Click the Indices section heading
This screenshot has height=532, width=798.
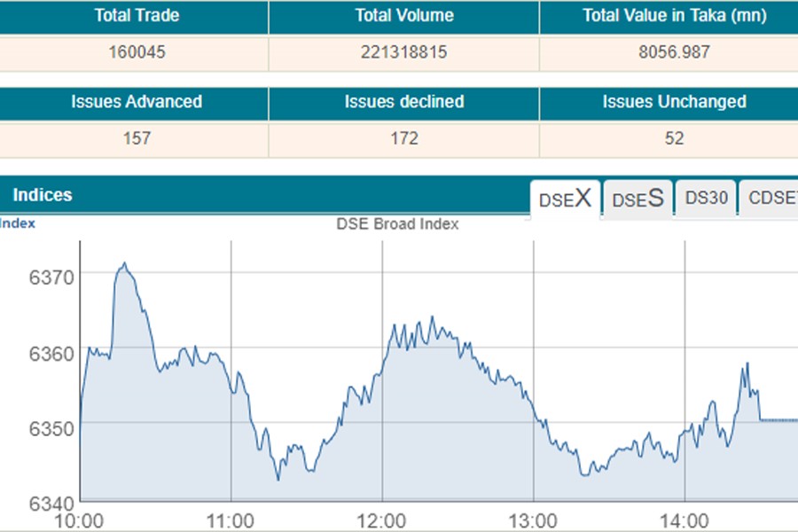click(x=43, y=195)
